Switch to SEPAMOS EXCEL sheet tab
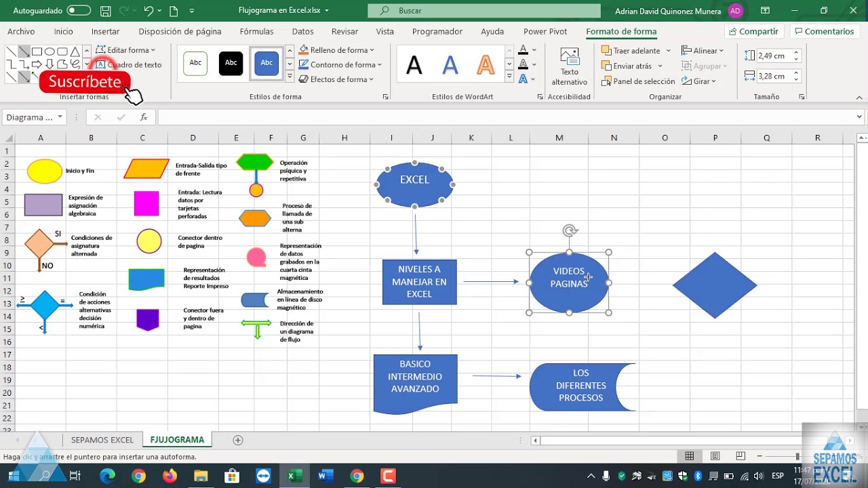 pos(102,440)
